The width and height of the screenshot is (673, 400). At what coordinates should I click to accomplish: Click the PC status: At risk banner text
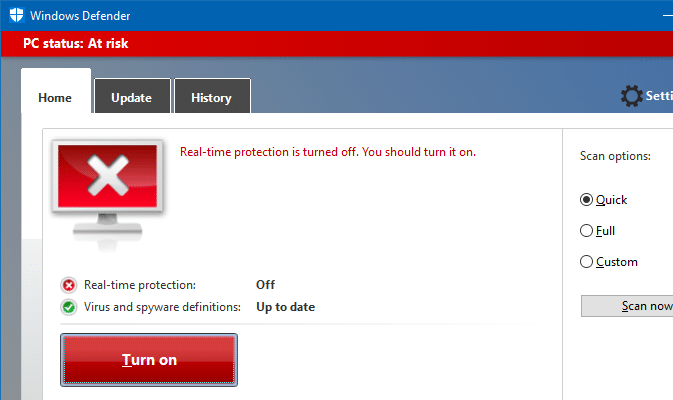[76, 43]
